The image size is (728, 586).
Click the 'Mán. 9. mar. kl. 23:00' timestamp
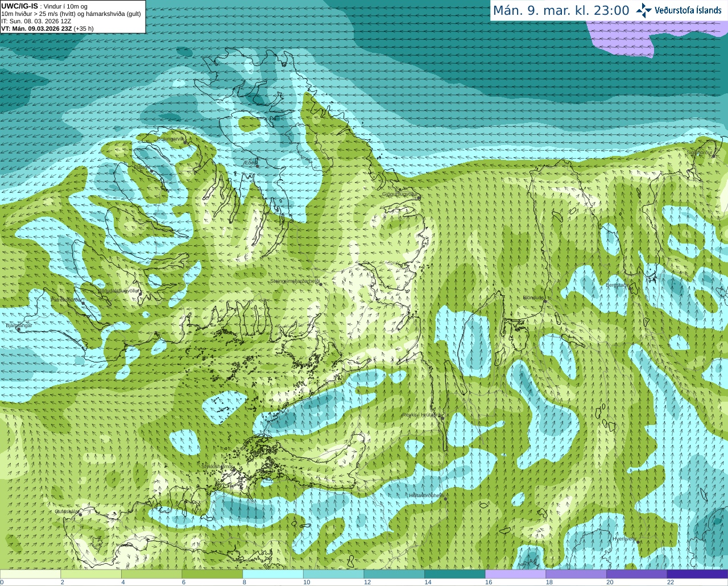(561, 10)
